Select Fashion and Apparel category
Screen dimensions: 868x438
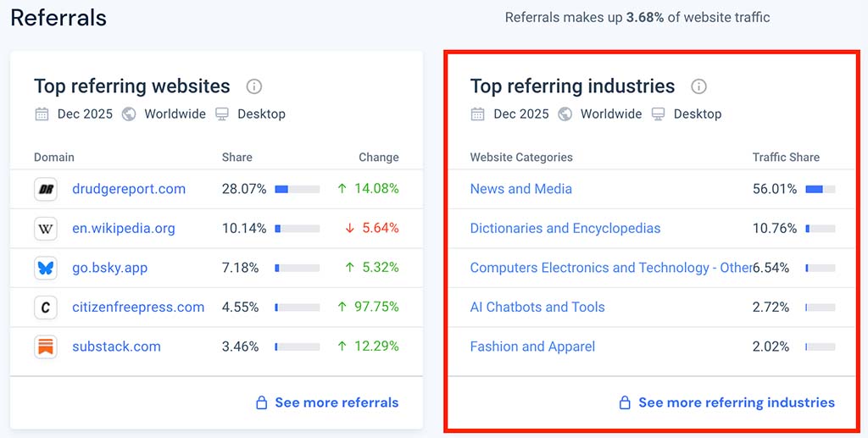click(x=532, y=347)
